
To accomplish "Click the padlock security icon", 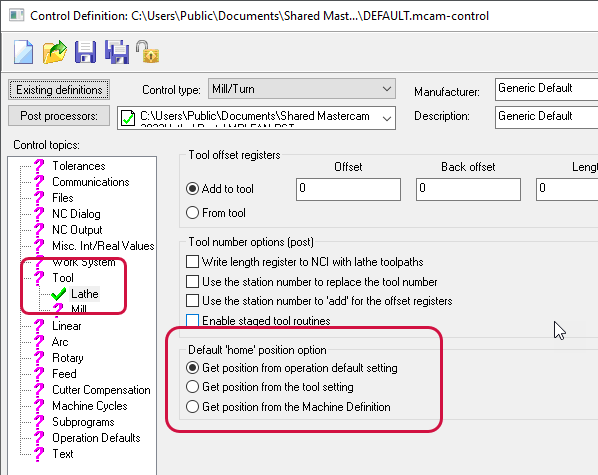I will pos(148,52).
